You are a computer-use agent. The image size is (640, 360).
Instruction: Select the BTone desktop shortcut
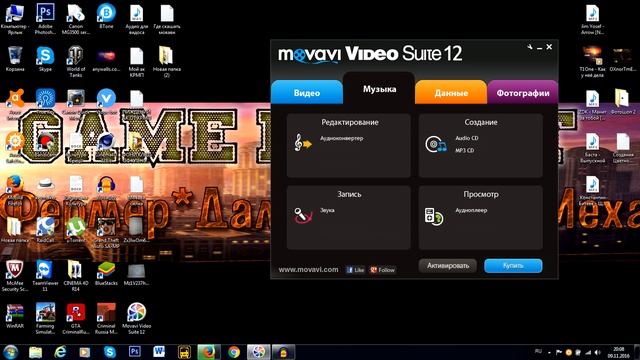106,16
